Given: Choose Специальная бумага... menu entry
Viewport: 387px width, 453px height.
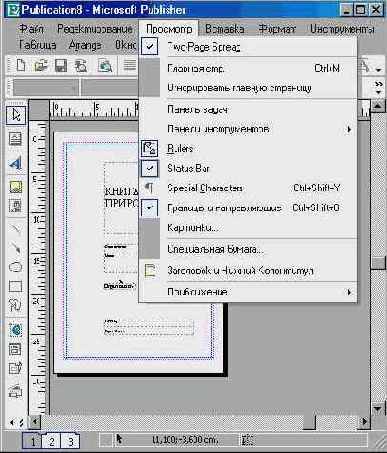Looking at the screenshot, I should pos(248,249).
